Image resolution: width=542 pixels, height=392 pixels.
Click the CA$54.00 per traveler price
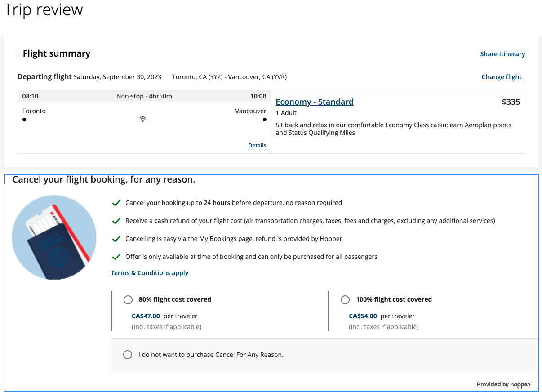363,316
